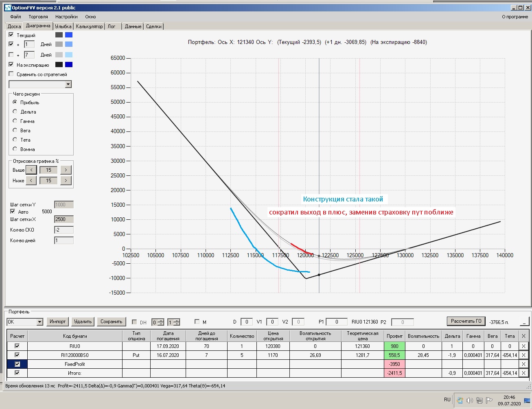The width and height of the screenshot is (532, 409).
Task: Open the Калькулятор tab
Action: click(90, 26)
